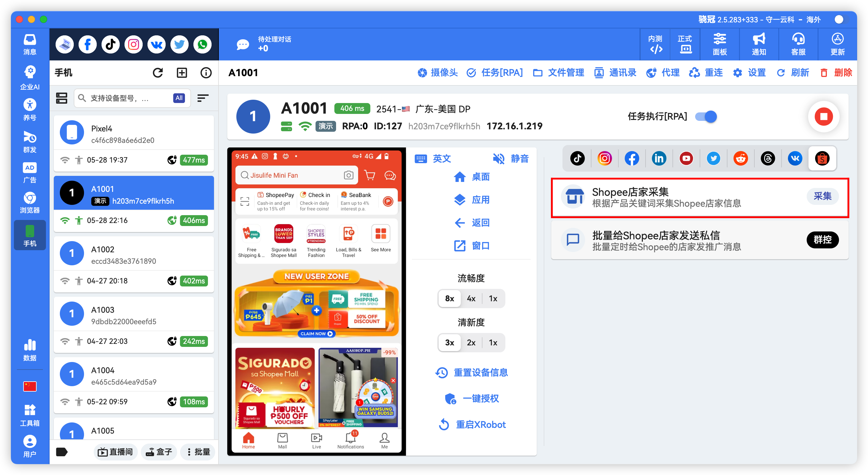Tap the Shopee search bar in phone screen
The height and width of the screenshot is (475, 868).
296,175
